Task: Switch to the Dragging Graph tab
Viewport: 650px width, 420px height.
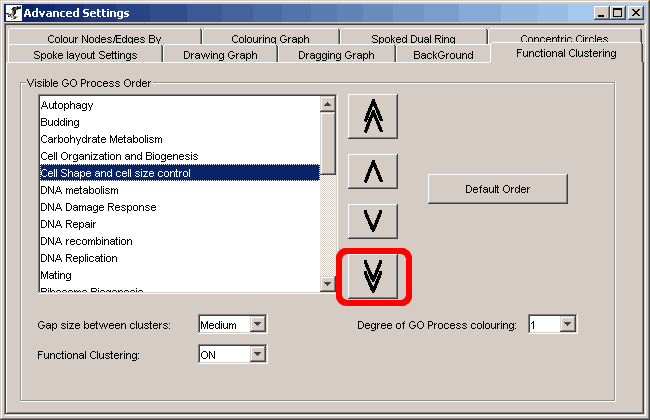Action: [x=336, y=55]
